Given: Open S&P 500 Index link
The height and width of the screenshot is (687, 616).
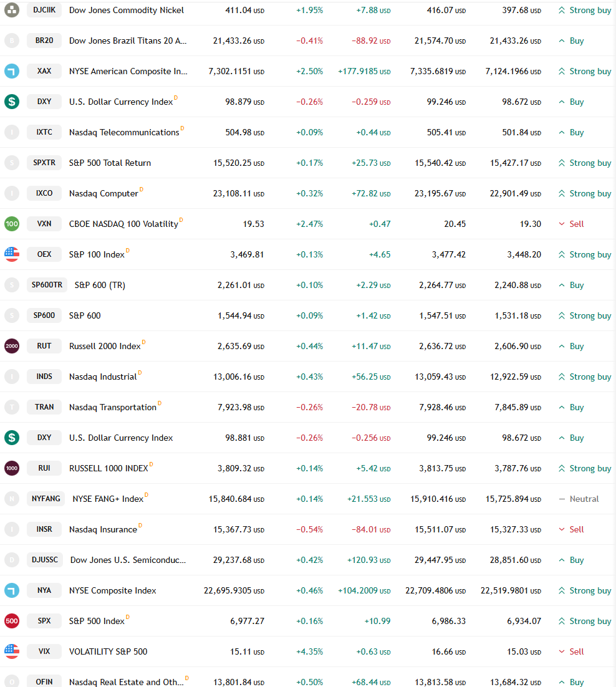Looking at the screenshot, I should click(97, 622).
